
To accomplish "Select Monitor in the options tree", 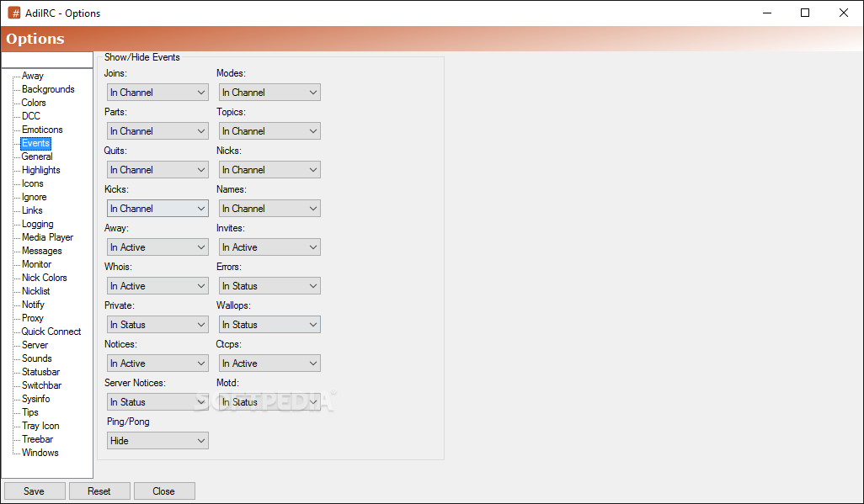I will click(x=36, y=264).
